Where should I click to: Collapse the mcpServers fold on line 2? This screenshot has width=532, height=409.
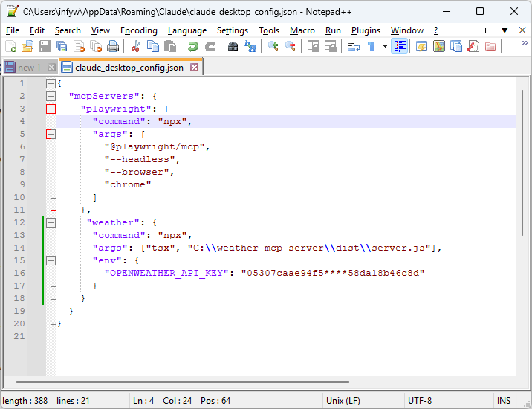point(51,96)
